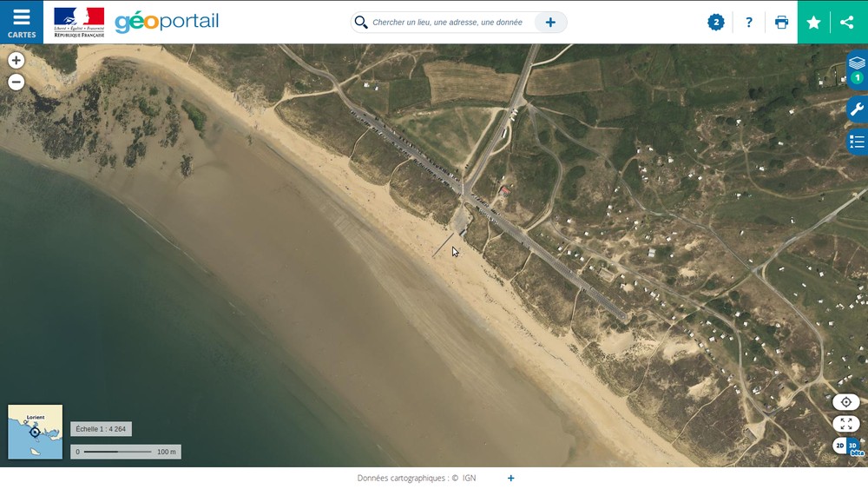Click the geolocate me button
Image resolution: width=868 pixels, height=489 pixels.
click(845, 402)
